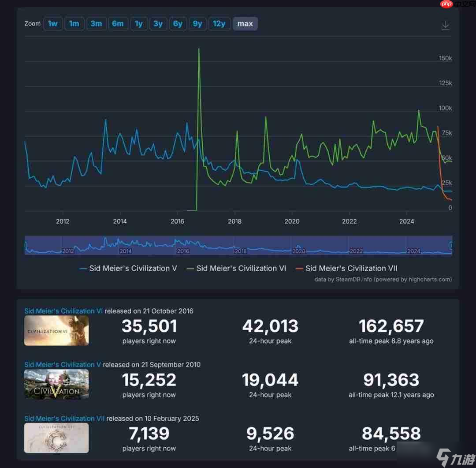Click the 35,501 players right now value
Screen dimensions: 476x468
pos(149,326)
